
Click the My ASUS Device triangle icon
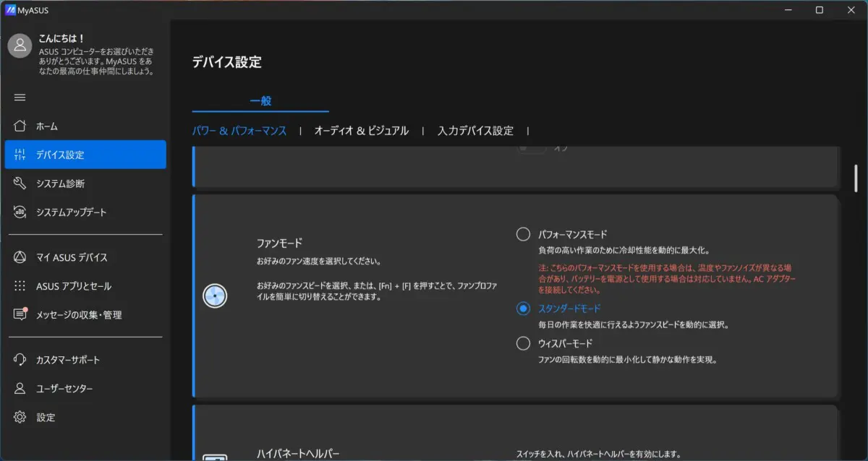click(x=20, y=257)
